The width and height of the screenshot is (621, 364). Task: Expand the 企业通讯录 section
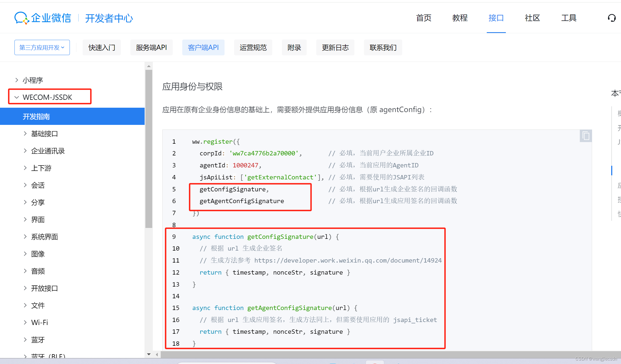(25, 151)
